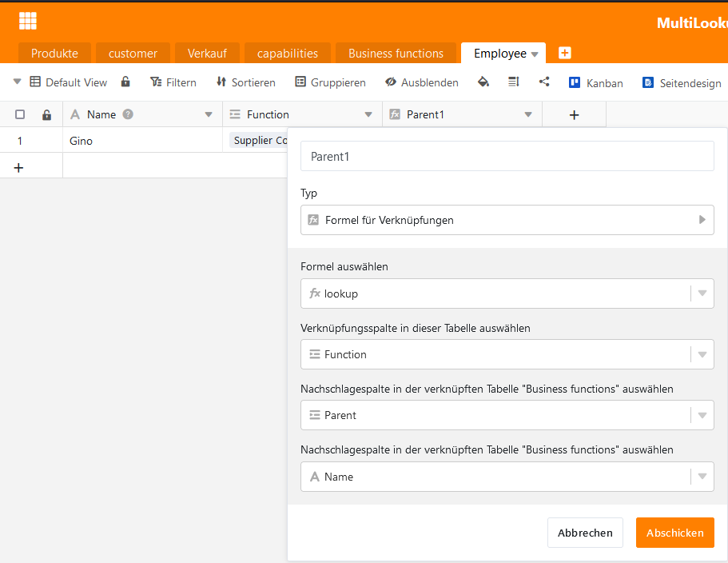
Task: Click the Parent1 column name field
Action: click(x=507, y=157)
